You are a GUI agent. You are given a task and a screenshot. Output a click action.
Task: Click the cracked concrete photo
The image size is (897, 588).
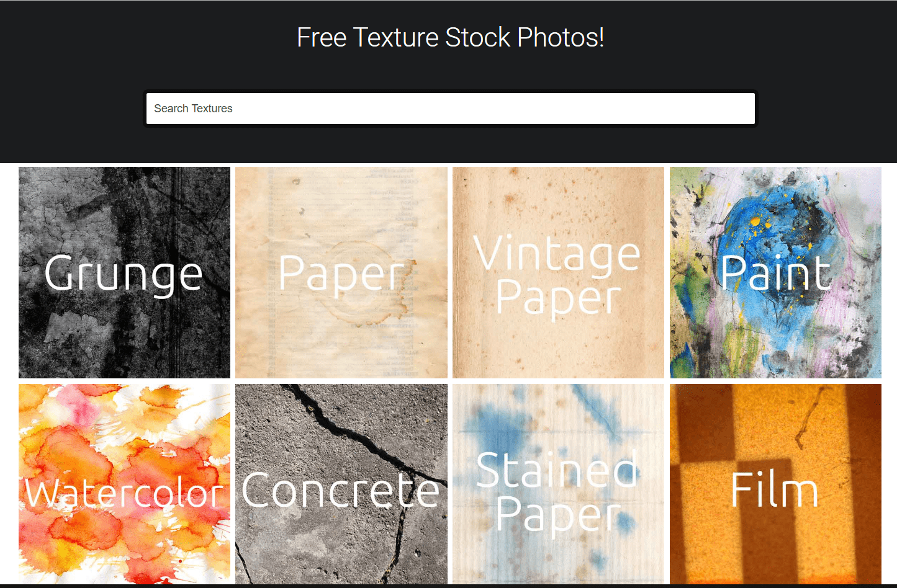341,484
